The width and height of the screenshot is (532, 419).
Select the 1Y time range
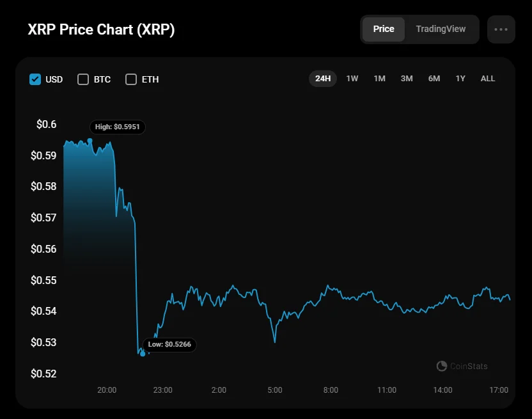(x=460, y=79)
